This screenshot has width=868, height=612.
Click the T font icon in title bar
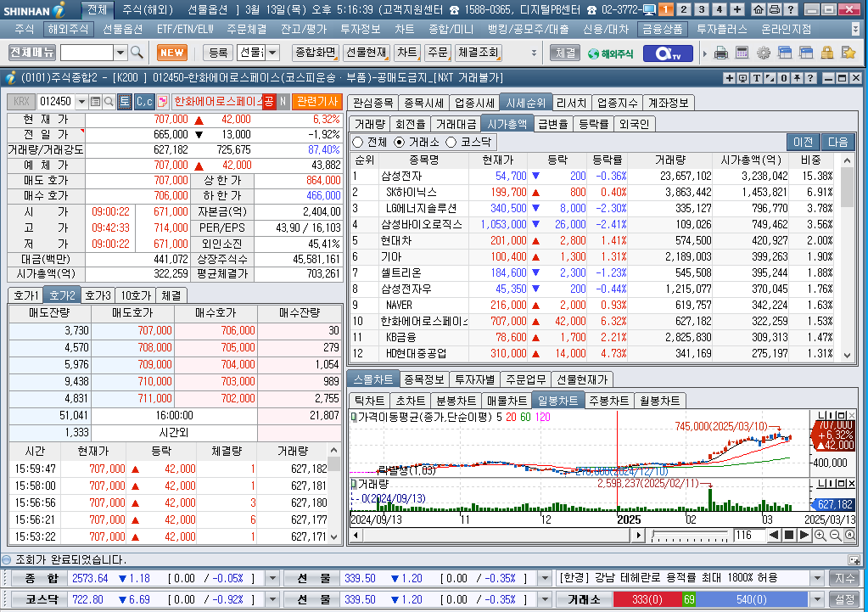pyautogui.click(x=756, y=78)
